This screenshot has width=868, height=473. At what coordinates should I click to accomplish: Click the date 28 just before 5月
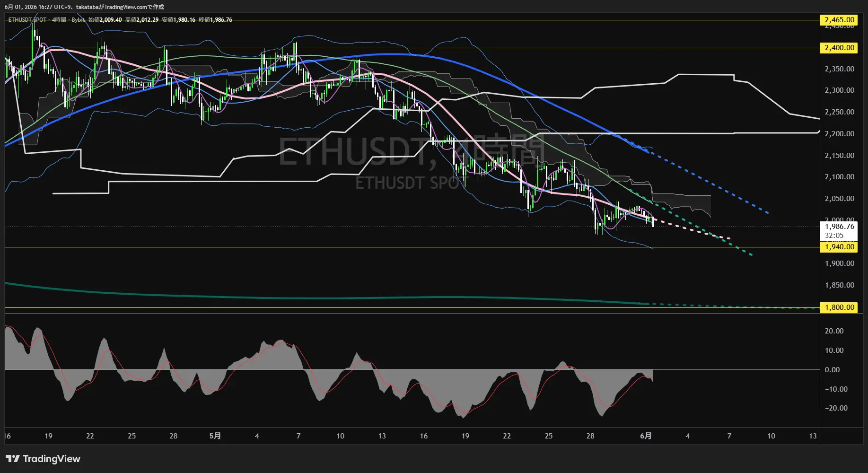click(174, 436)
